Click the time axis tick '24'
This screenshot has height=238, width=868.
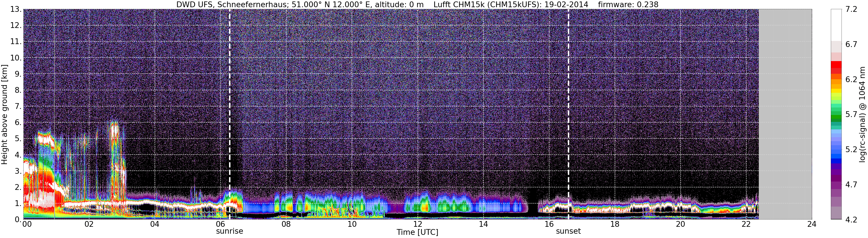point(812,224)
